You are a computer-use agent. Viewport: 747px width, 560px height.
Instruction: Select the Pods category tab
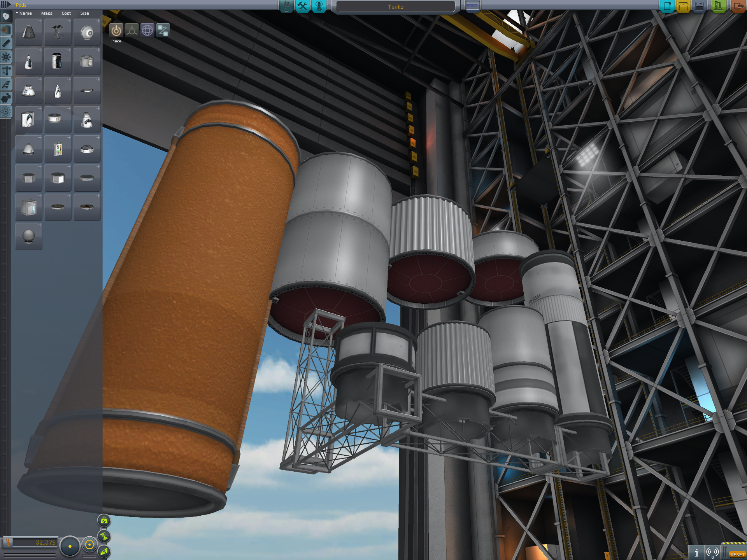pyautogui.click(x=6, y=16)
